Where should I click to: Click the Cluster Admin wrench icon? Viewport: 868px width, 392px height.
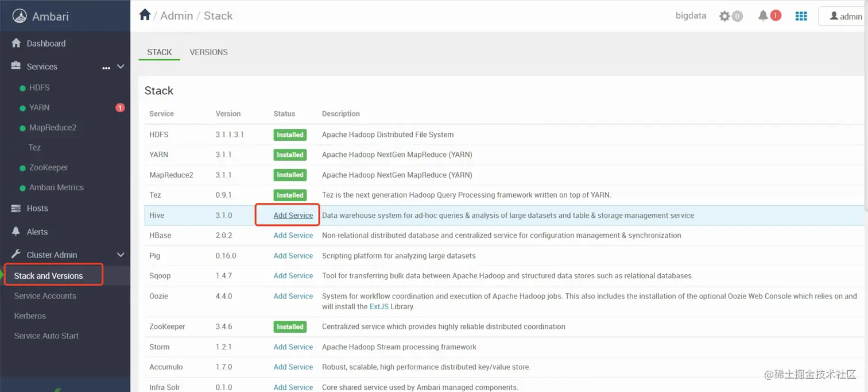16,255
